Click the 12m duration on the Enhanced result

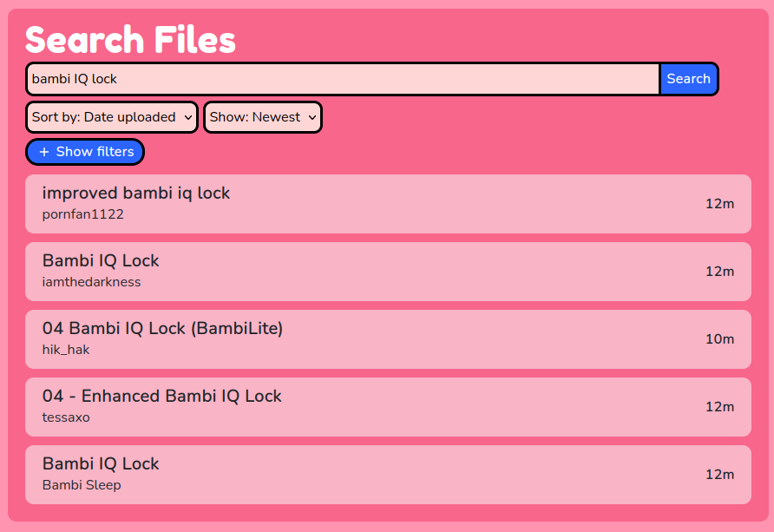point(719,407)
